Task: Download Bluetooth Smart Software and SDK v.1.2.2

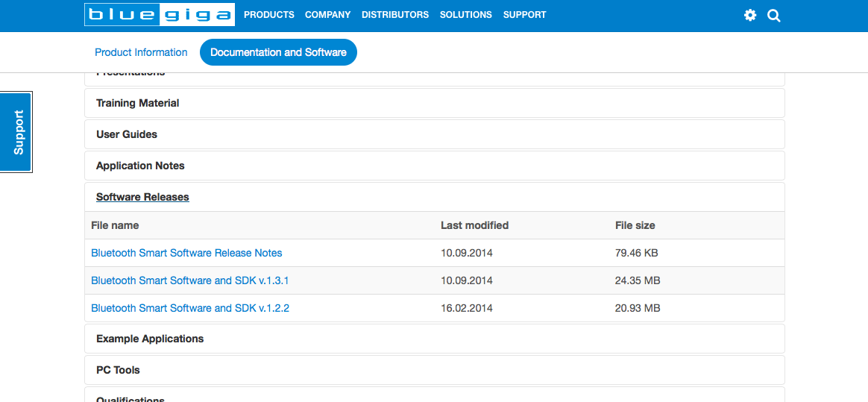Action: pos(189,308)
